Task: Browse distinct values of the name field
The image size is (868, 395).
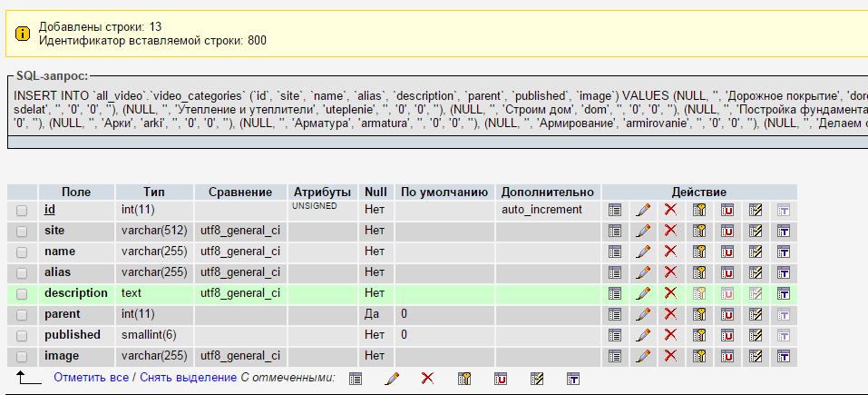Action: coord(615,252)
